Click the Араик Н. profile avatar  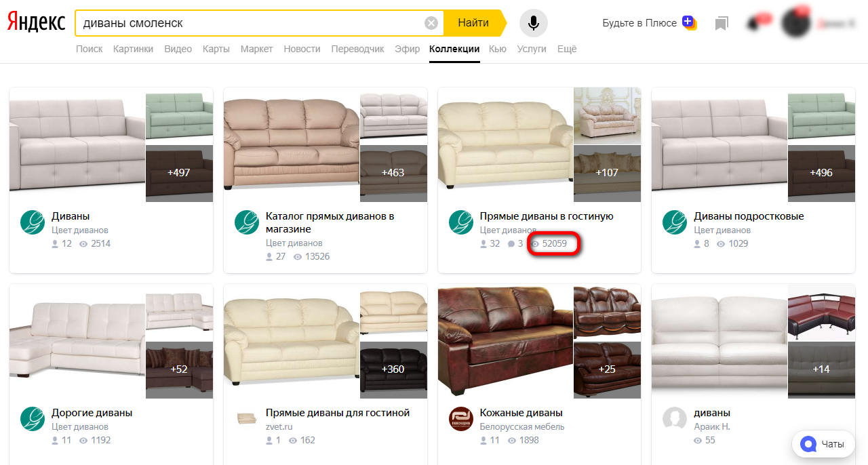[675, 419]
